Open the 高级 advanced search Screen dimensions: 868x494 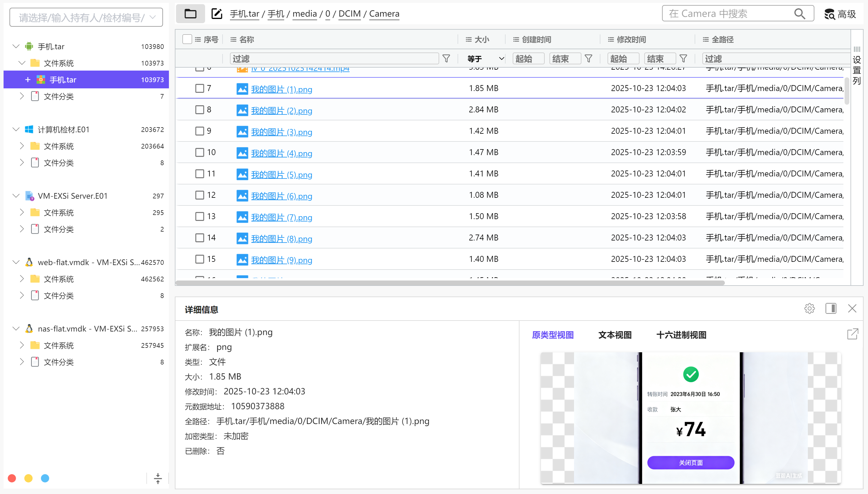click(840, 14)
